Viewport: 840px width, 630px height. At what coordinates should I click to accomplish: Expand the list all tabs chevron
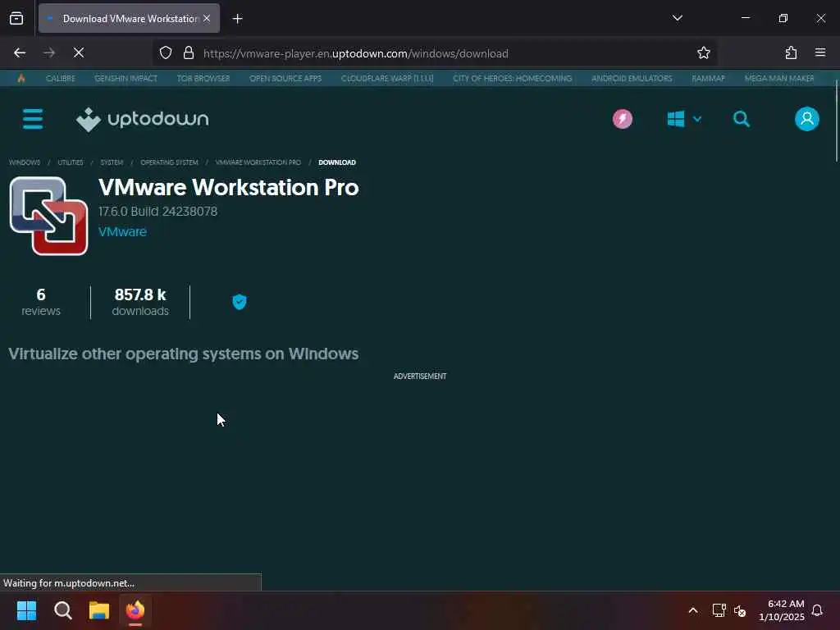(x=677, y=18)
